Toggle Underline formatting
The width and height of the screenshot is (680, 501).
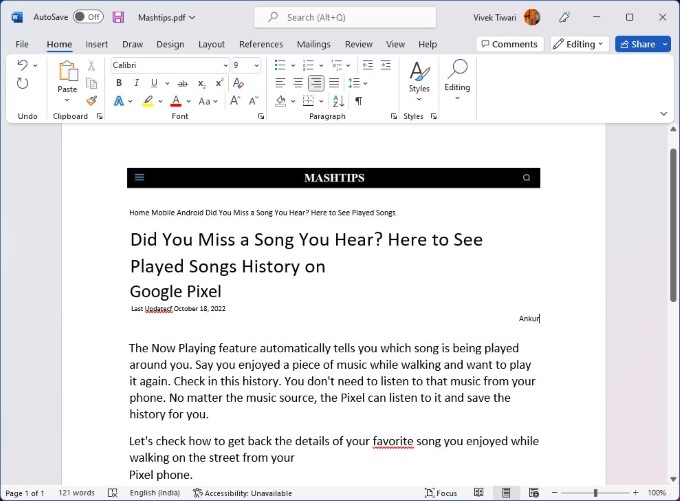[x=154, y=83]
